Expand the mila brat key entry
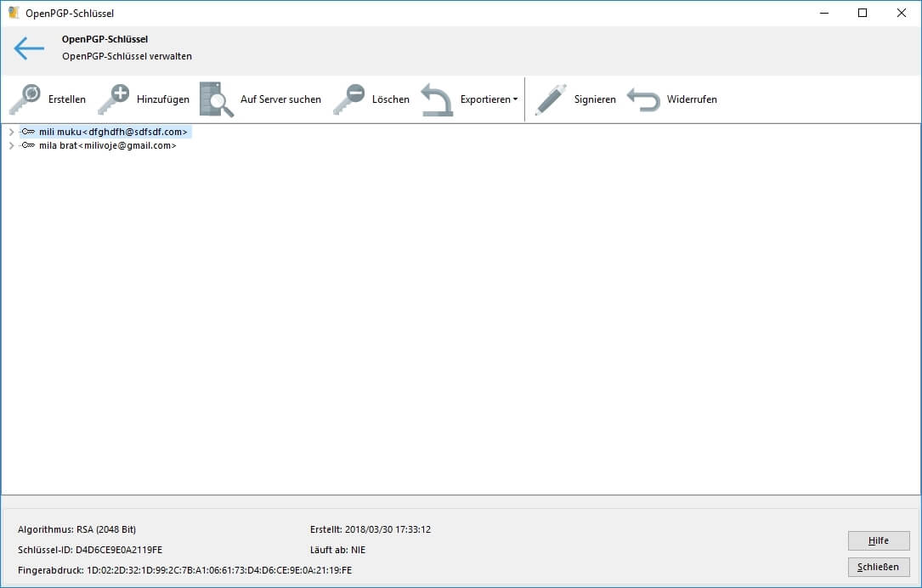The height and width of the screenshot is (588, 922). tap(11, 146)
